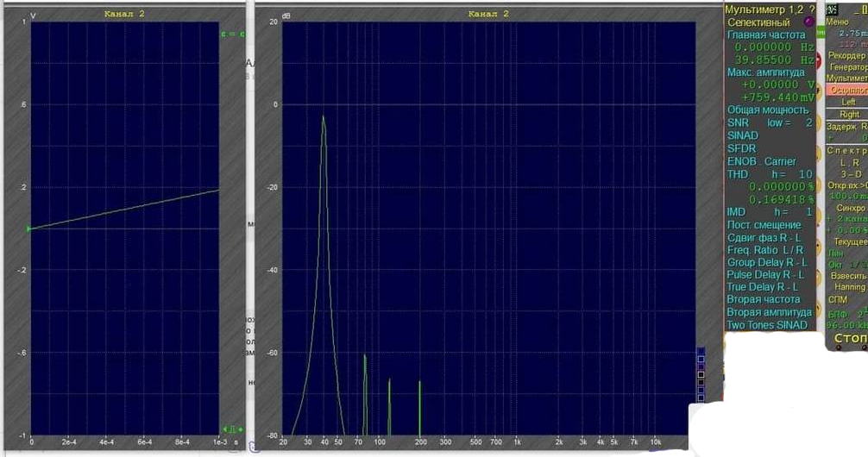The width and height of the screenshot is (868, 457).
Task: Click the 0.169418 % THD reading
Action: click(x=781, y=199)
